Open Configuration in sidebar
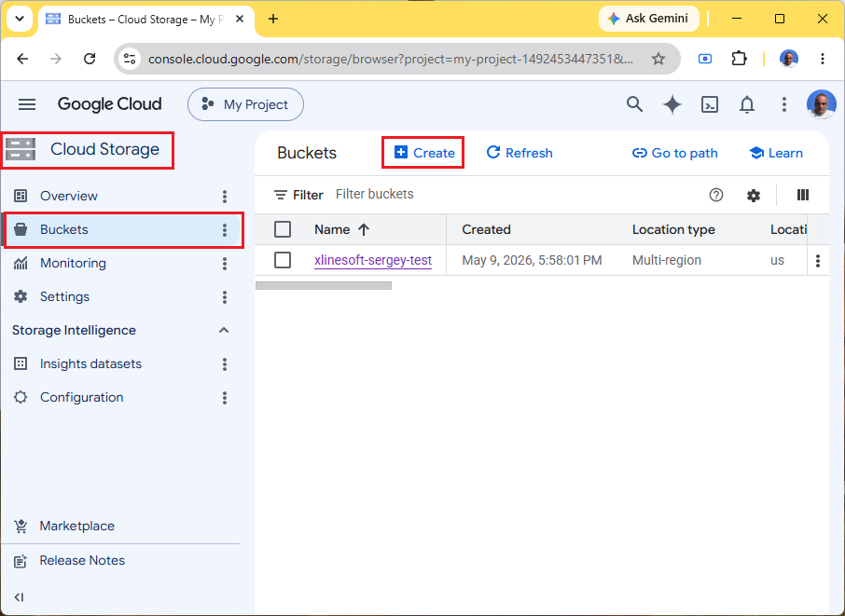Viewport: 845px width, 616px height. (x=81, y=397)
